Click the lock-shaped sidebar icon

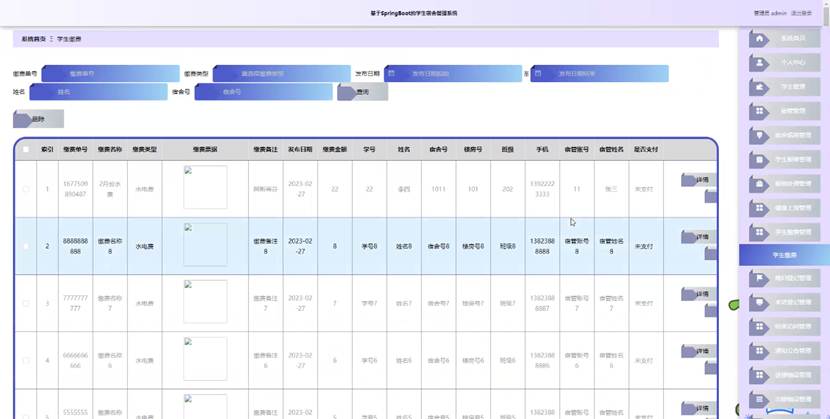[760, 184]
